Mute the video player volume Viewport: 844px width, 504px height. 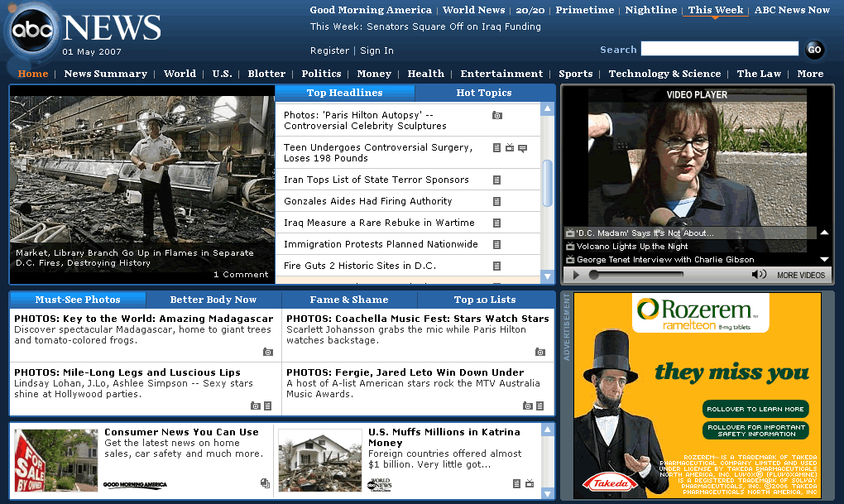pyautogui.click(x=758, y=275)
